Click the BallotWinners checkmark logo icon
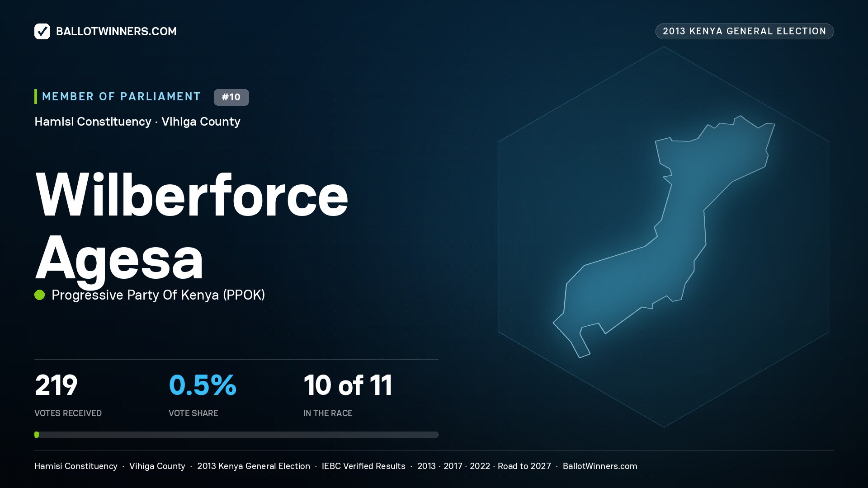 coord(42,31)
